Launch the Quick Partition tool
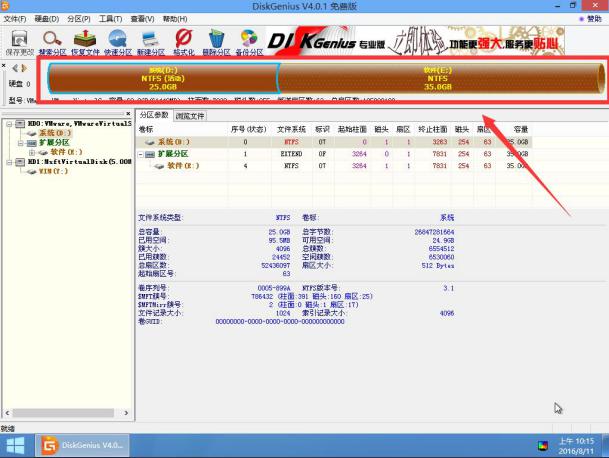 (118, 42)
